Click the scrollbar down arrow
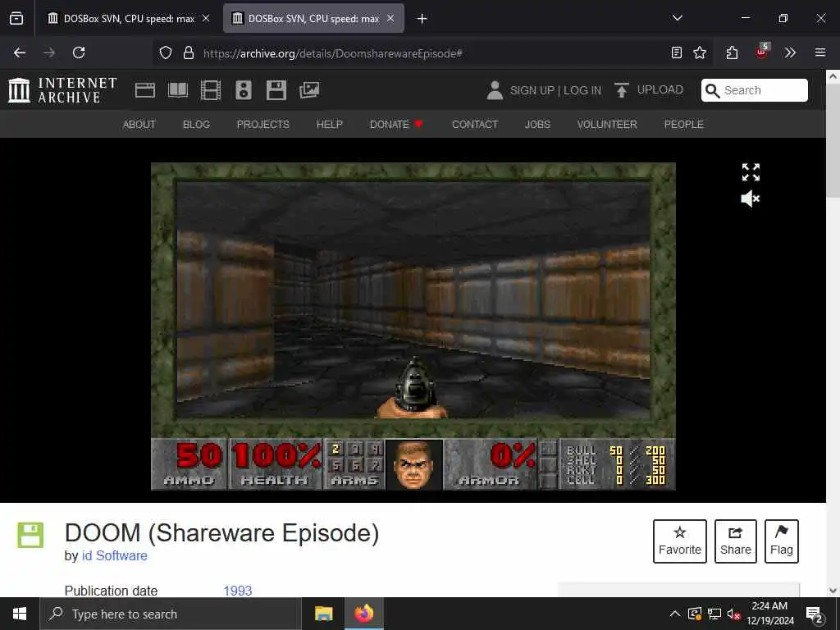Image resolution: width=840 pixels, height=630 pixels. tap(833, 591)
